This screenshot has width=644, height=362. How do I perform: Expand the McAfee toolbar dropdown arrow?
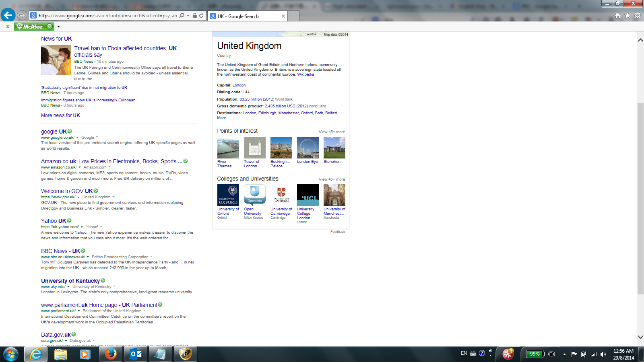coord(58,27)
